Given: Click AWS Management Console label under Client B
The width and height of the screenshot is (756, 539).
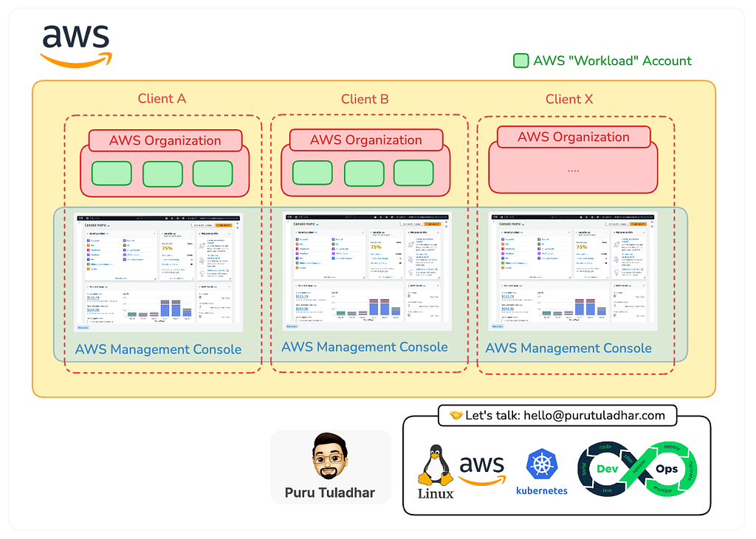Looking at the screenshot, I should tap(365, 346).
